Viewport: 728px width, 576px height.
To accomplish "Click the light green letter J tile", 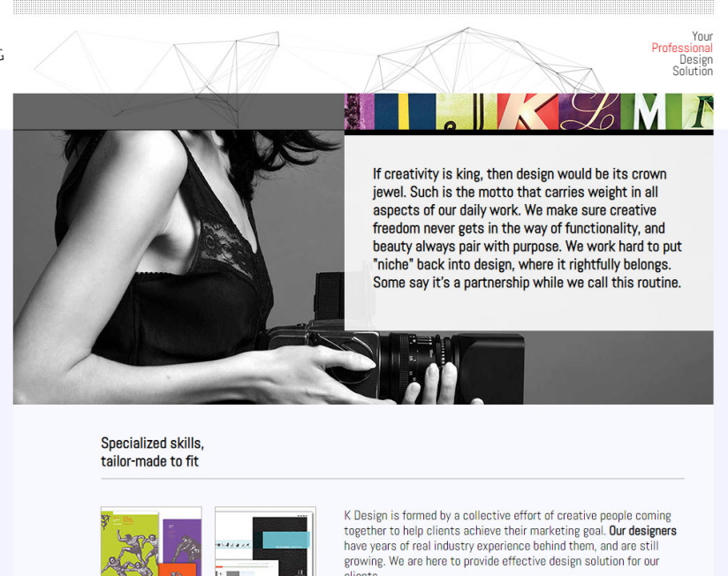I will [466, 112].
